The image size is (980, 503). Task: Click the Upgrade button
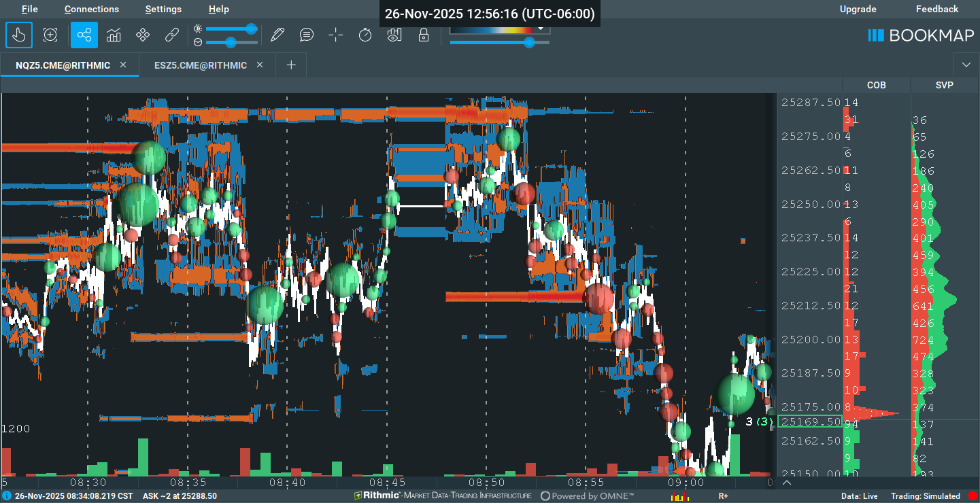click(858, 9)
